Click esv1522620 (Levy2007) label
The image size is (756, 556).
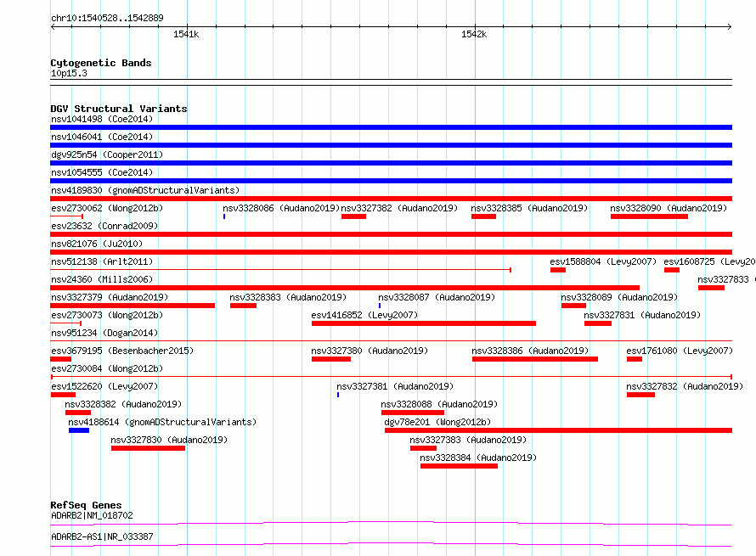(x=104, y=386)
